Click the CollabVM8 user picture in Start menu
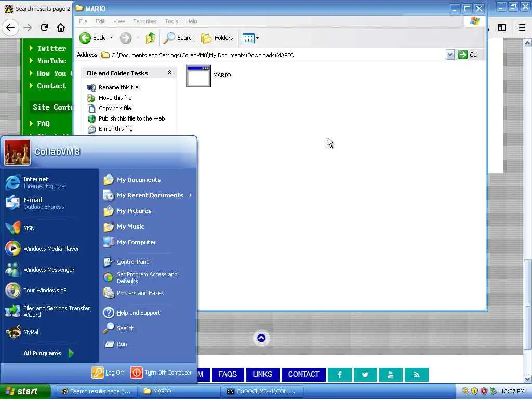This screenshot has width=532, height=399. click(17, 152)
